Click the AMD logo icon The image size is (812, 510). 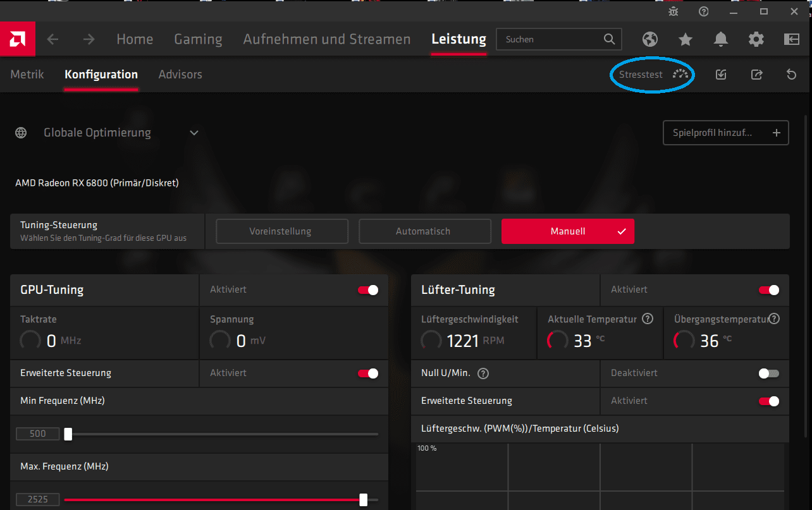point(17,39)
